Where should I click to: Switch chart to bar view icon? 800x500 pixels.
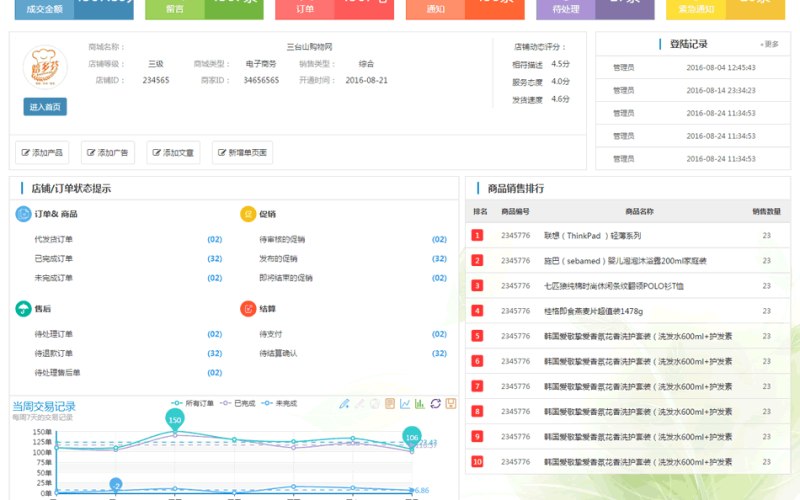pos(420,404)
